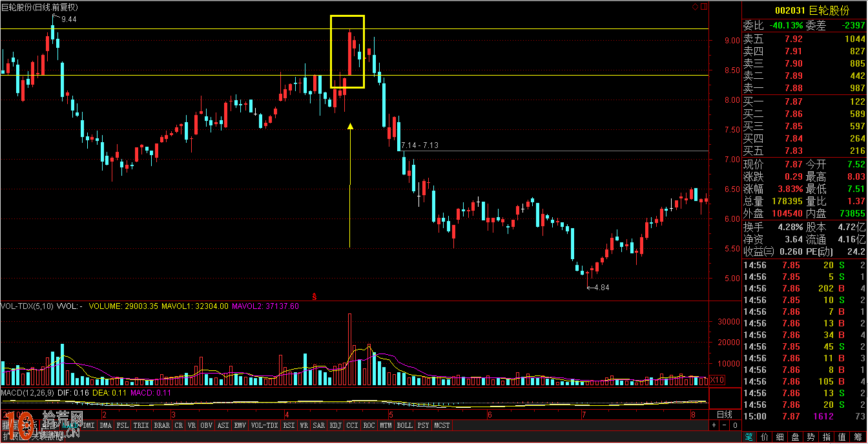This screenshot has width=868, height=444.
Task: Click the 委差 value -2397
Action: click(x=854, y=26)
